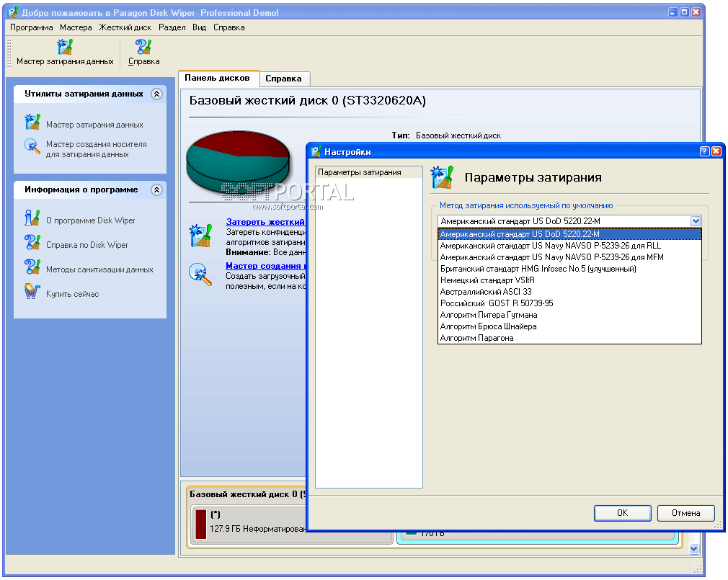728x580 pixels.
Task: Select Немецкий стандарт VSItR option
Action: tap(569, 281)
